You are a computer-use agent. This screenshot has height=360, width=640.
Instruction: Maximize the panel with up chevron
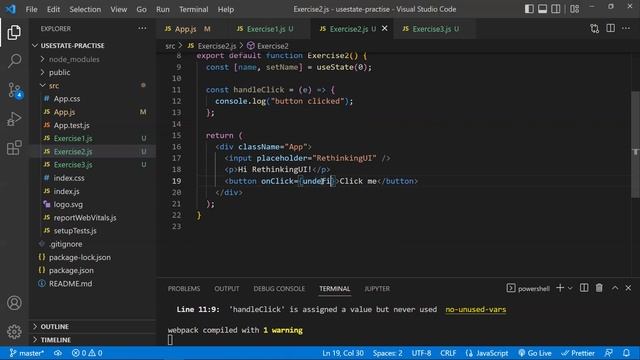point(615,288)
